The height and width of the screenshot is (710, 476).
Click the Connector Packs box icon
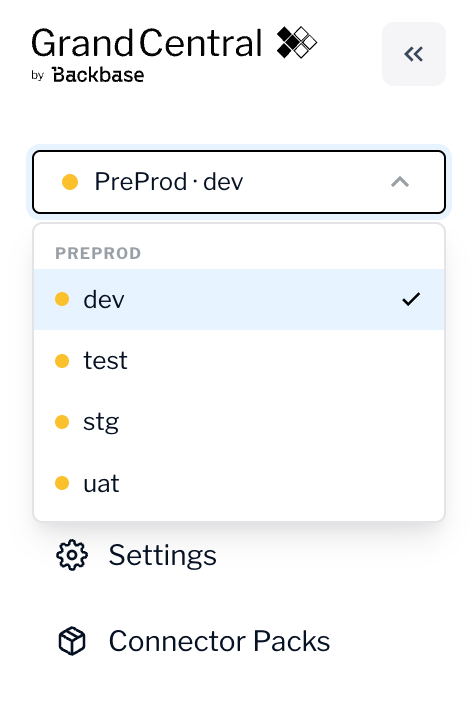(72, 641)
